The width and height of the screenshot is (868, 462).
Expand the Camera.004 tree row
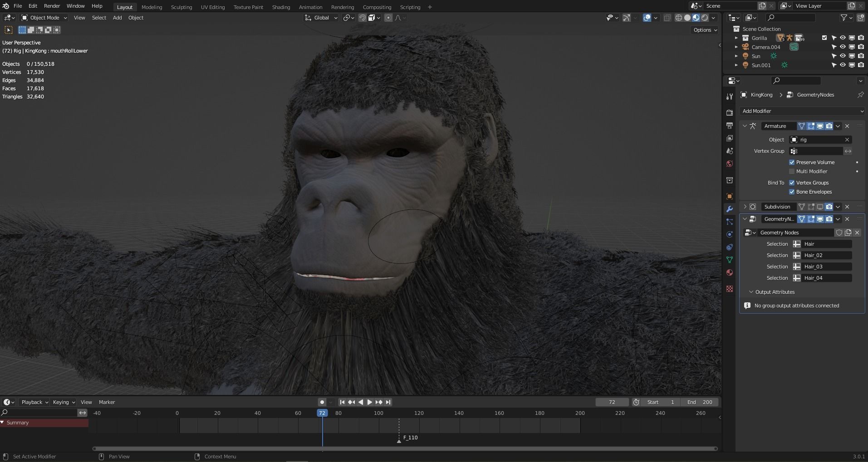pos(736,47)
